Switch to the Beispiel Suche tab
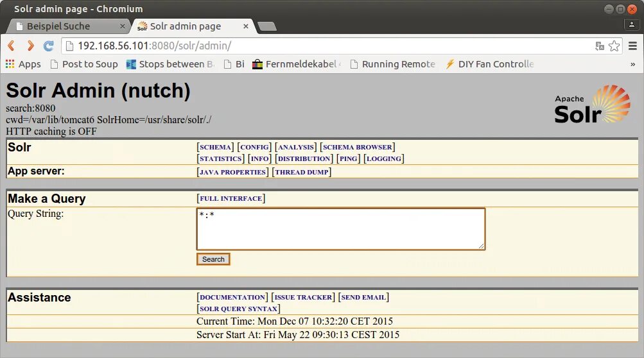Screen dimensions: 644x358 coord(68,26)
